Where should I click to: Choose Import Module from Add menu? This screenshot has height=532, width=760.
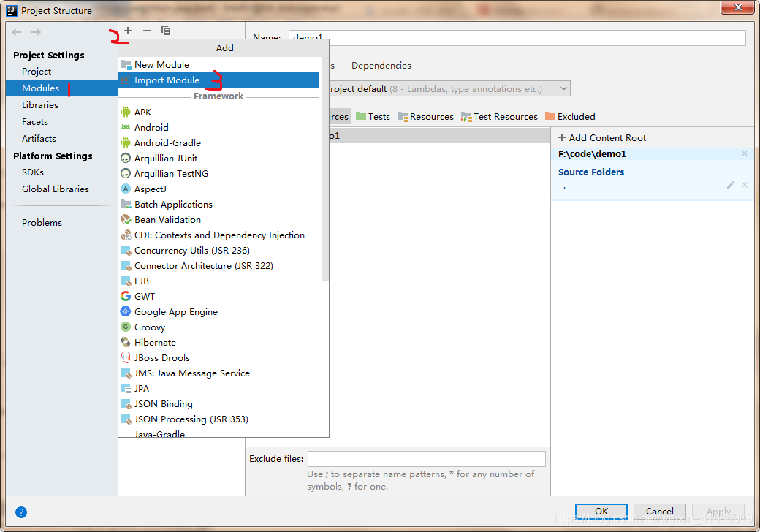point(218,80)
